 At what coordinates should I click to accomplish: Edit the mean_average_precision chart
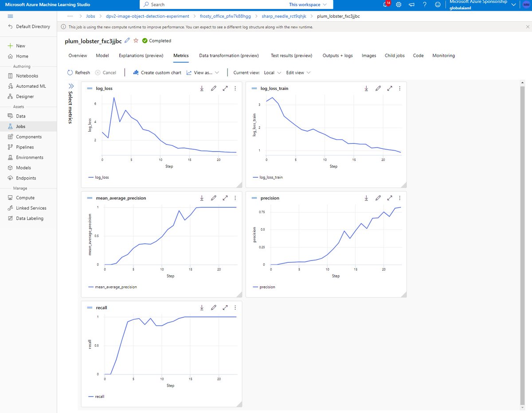pyautogui.click(x=214, y=198)
